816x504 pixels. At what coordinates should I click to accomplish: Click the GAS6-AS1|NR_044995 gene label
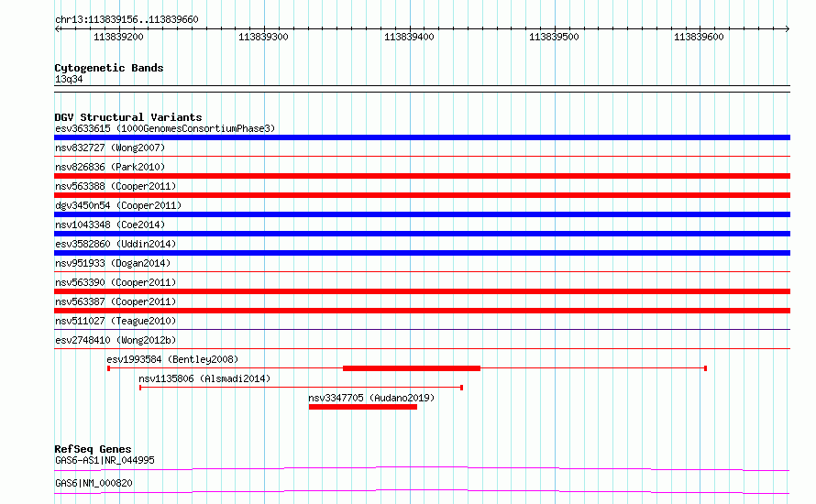click(x=105, y=460)
